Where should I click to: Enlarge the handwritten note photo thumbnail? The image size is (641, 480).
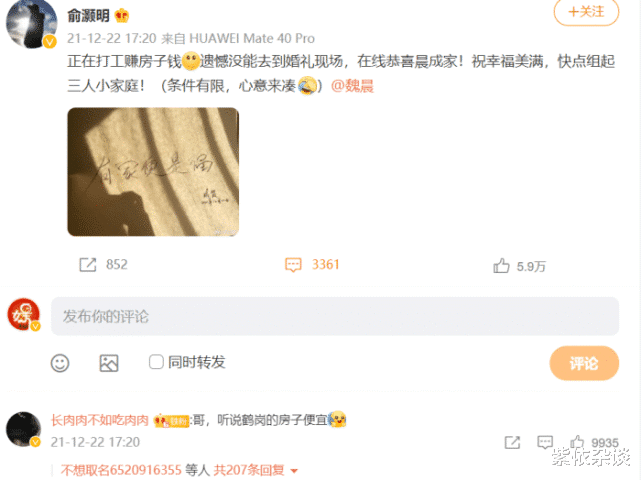pyautogui.click(x=153, y=172)
